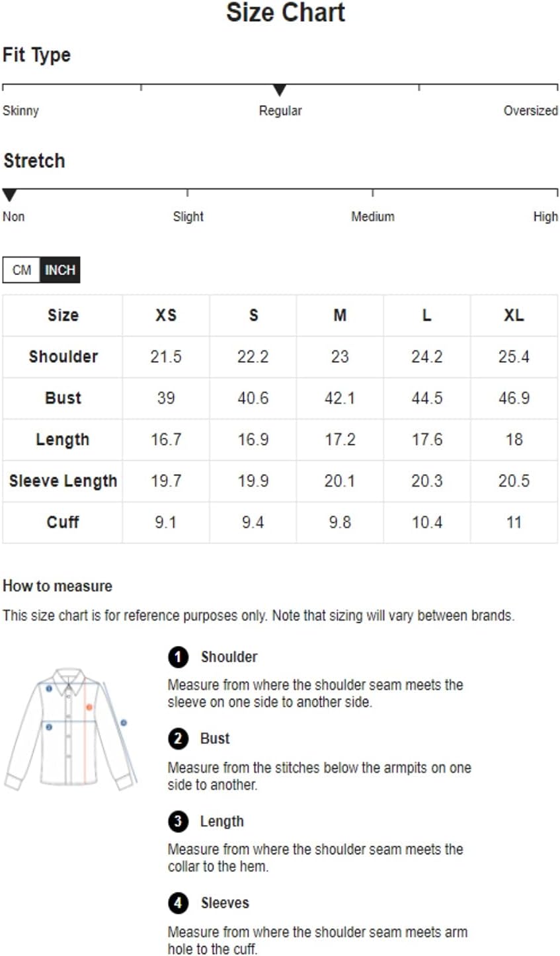
Task: Click the Skinny fit label
Action: click(x=20, y=110)
